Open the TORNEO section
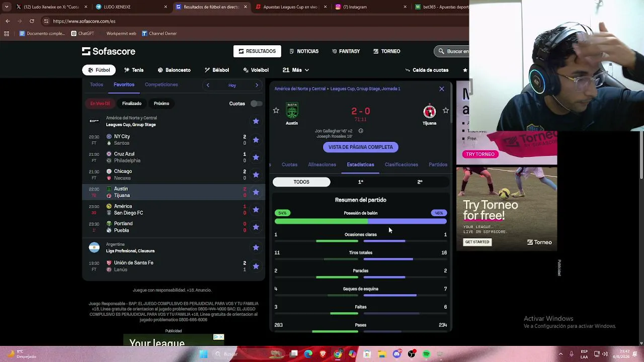 [x=387, y=51]
